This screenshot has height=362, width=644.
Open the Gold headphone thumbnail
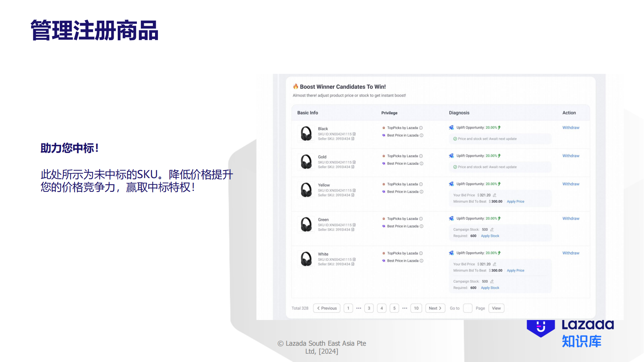[x=306, y=162]
